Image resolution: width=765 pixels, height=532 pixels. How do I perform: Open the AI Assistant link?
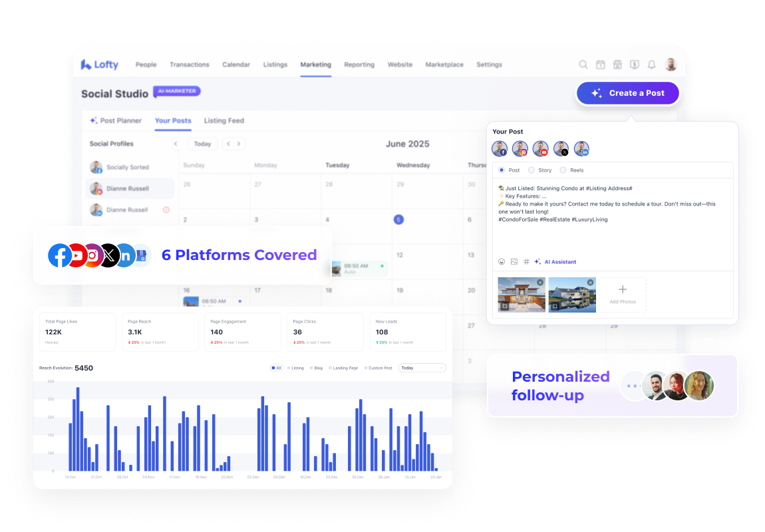(x=559, y=262)
